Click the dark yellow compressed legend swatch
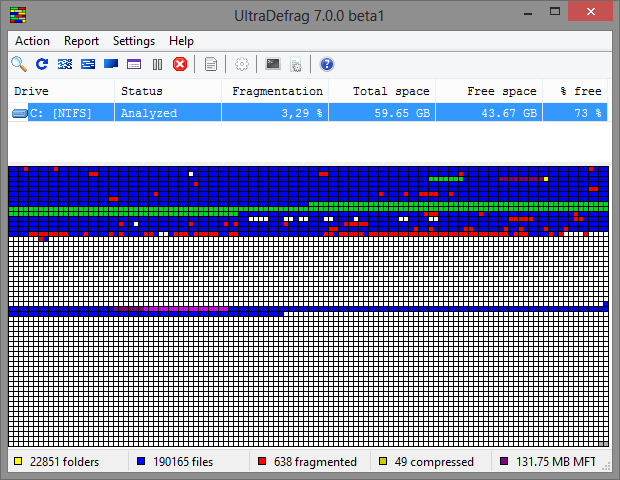620x480 pixels. (x=383, y=461)
